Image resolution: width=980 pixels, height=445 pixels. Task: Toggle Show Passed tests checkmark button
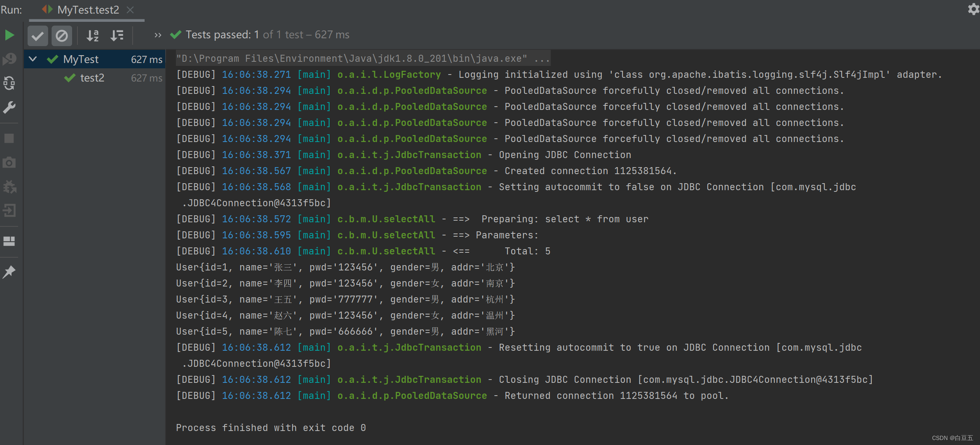click(37, 35)
